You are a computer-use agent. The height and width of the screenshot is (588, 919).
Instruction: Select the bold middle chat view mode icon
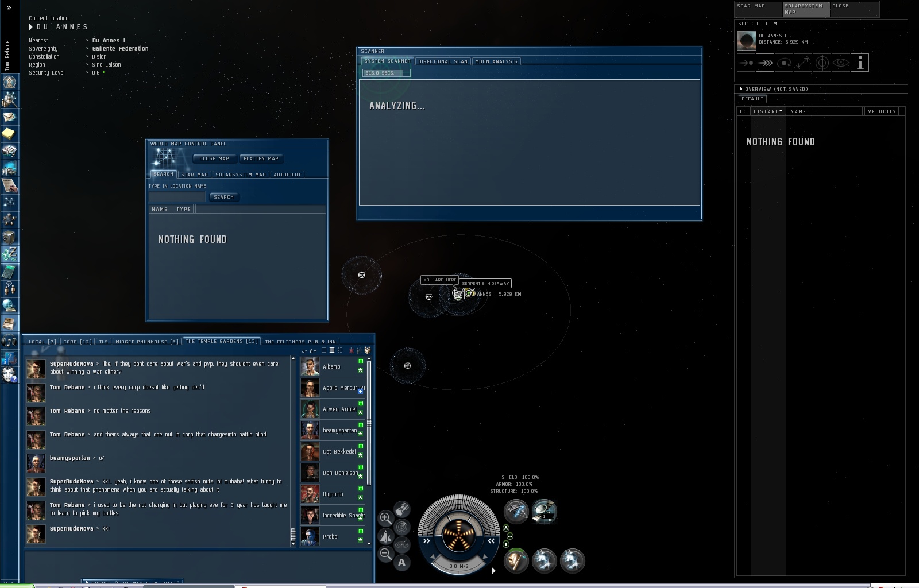point(332,350)
